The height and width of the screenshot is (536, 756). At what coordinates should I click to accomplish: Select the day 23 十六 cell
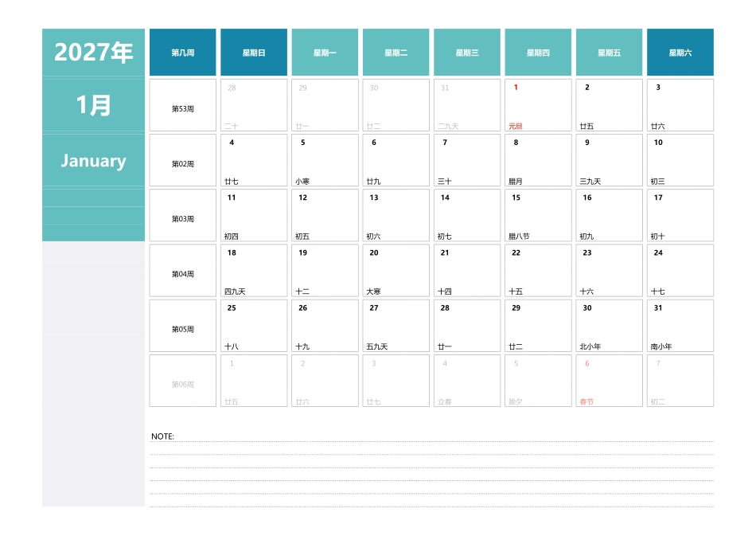(x=609, y=270)
